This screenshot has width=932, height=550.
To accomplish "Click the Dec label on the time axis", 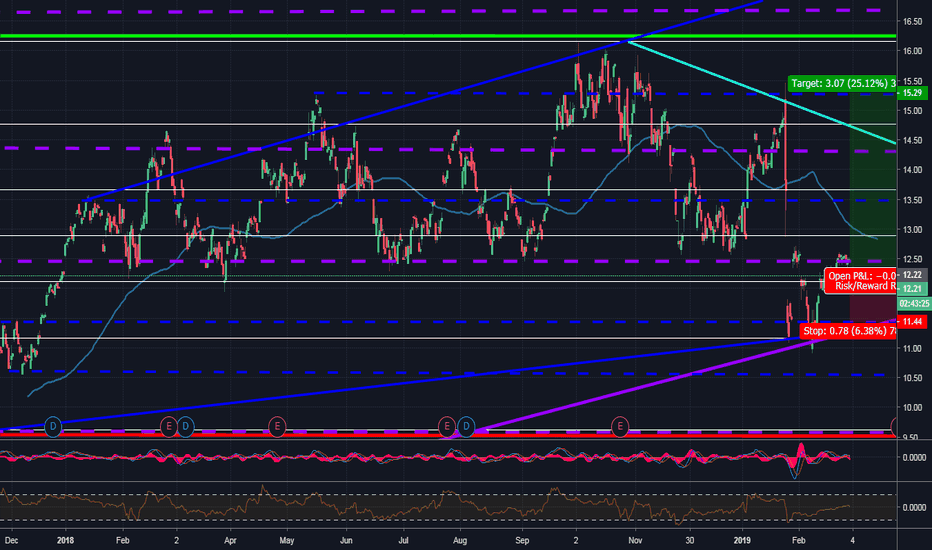I will pos(11,540).
